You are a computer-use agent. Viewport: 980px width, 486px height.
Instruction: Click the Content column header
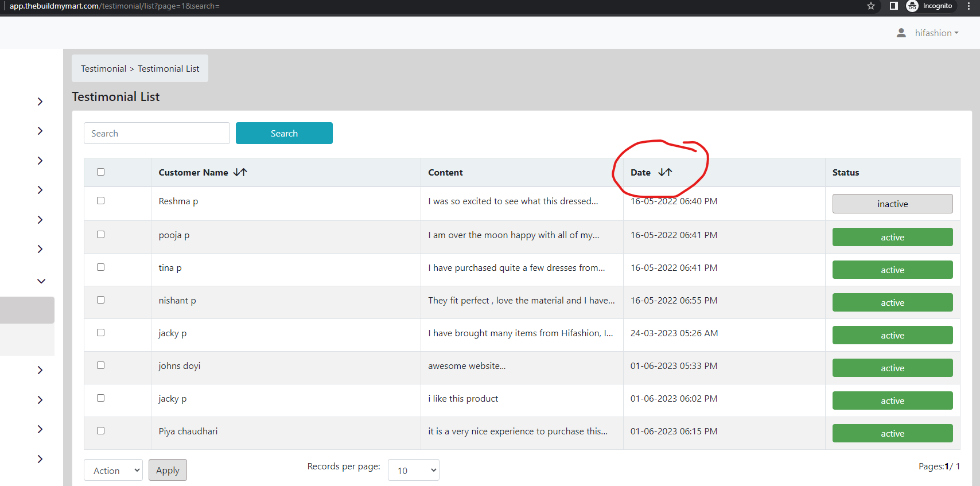445,172
